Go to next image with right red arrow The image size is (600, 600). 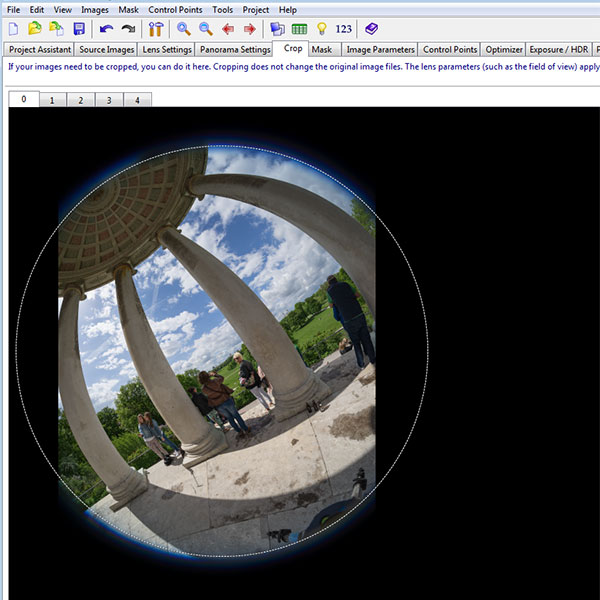pos(250,29)
